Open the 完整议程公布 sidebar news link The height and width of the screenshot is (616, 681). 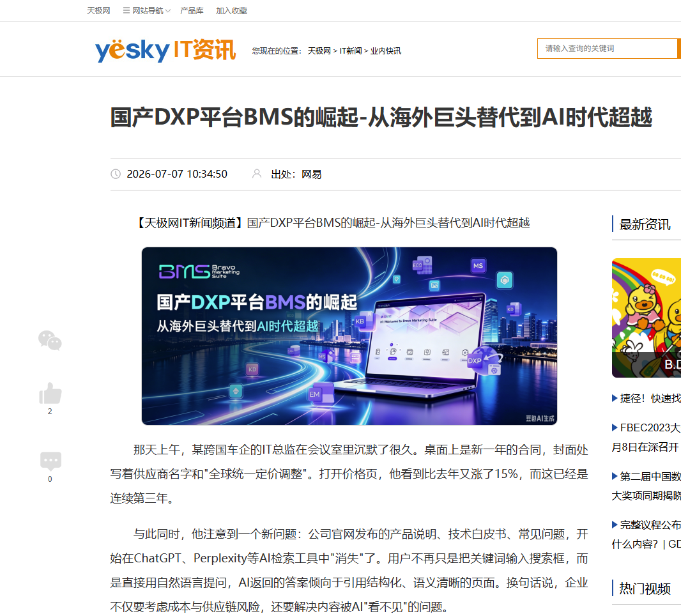(x=647, y=534)
